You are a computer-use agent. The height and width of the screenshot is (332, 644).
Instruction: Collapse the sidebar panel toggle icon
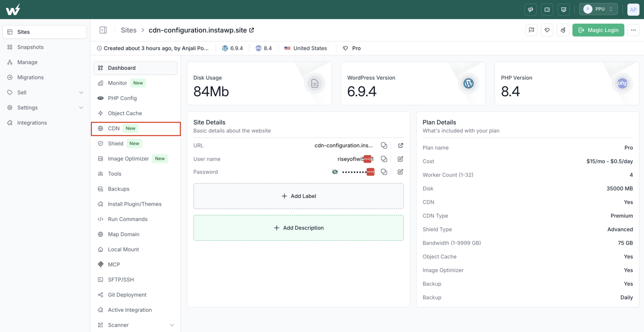[x=103, y=30]
